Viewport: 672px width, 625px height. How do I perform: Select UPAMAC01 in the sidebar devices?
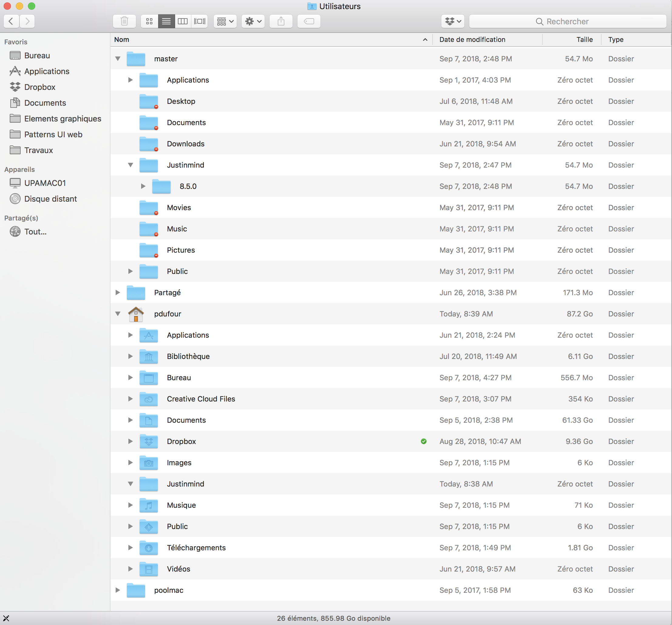45,183
